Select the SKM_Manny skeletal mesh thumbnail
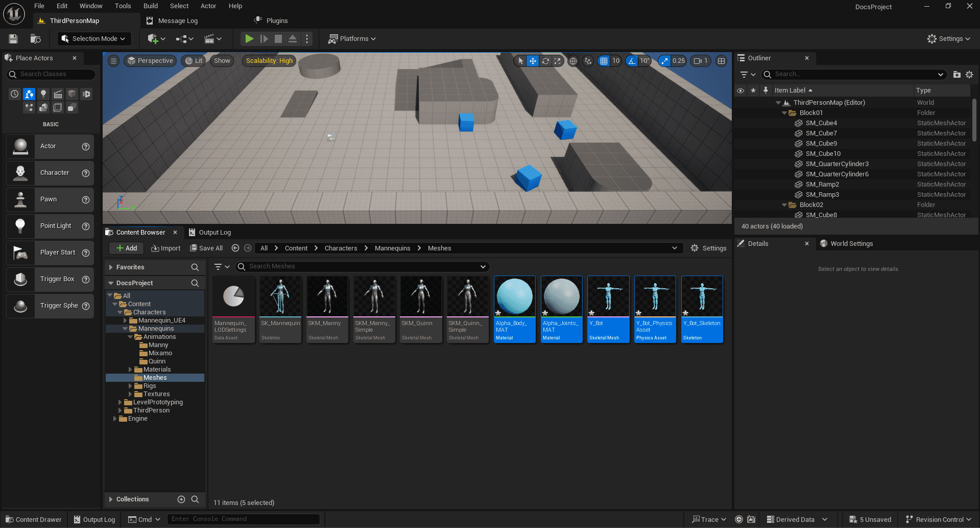Image resolution: width=980 pixels, height=528 pixels. (327, 309)
